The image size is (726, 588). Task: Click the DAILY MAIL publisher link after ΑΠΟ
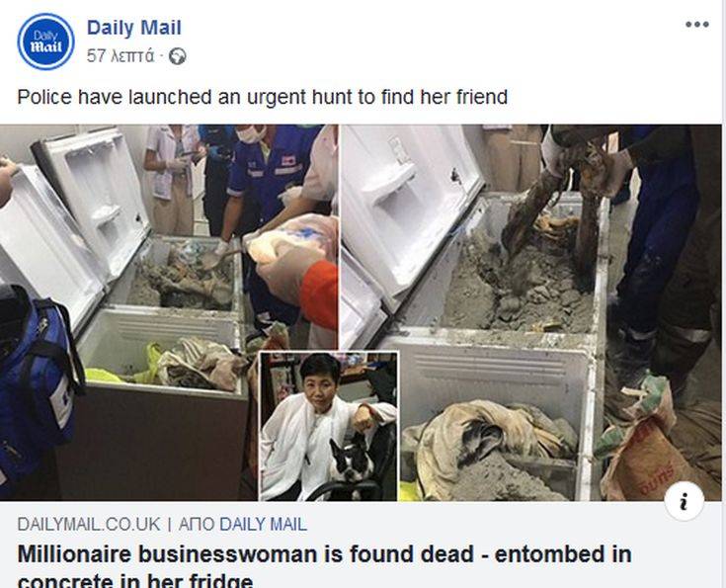pos(263,525)
